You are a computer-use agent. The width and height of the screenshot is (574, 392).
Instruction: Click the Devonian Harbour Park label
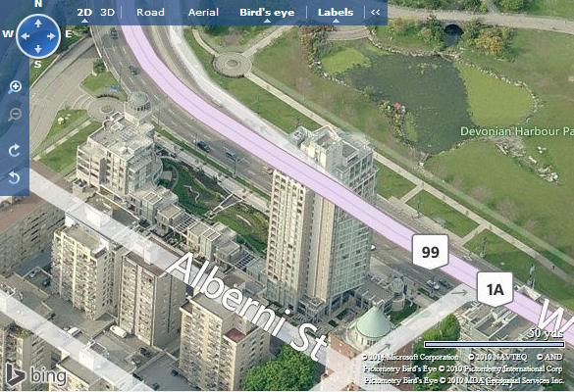tap(517, 131)
